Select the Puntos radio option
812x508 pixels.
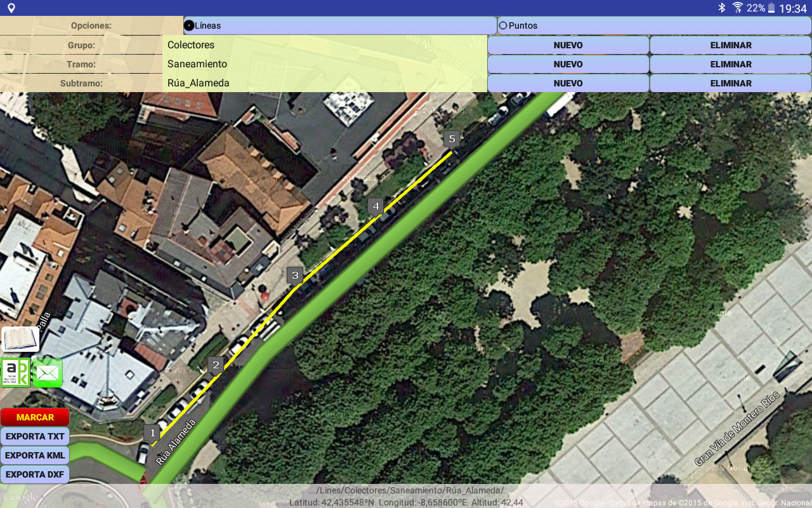(655, 25)
